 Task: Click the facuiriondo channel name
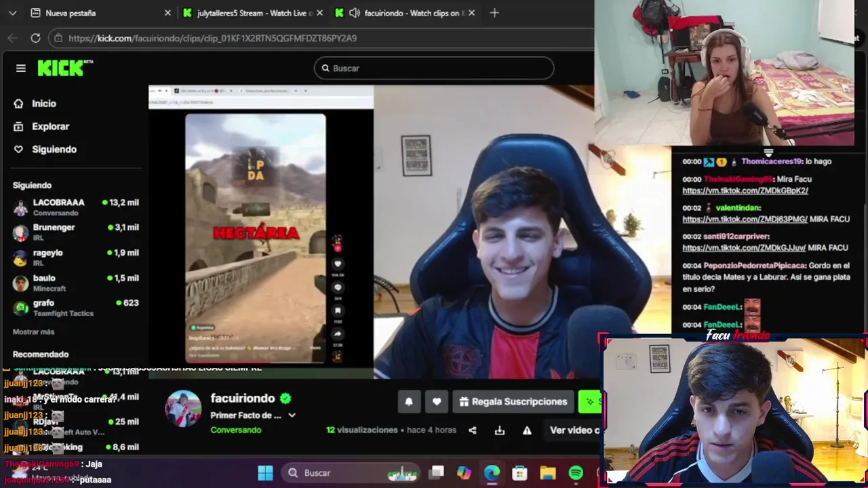242,399
